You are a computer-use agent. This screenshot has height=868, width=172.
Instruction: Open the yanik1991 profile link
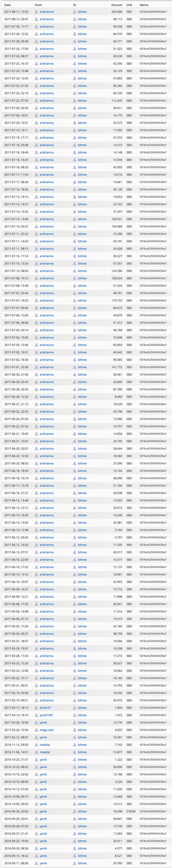46,715
